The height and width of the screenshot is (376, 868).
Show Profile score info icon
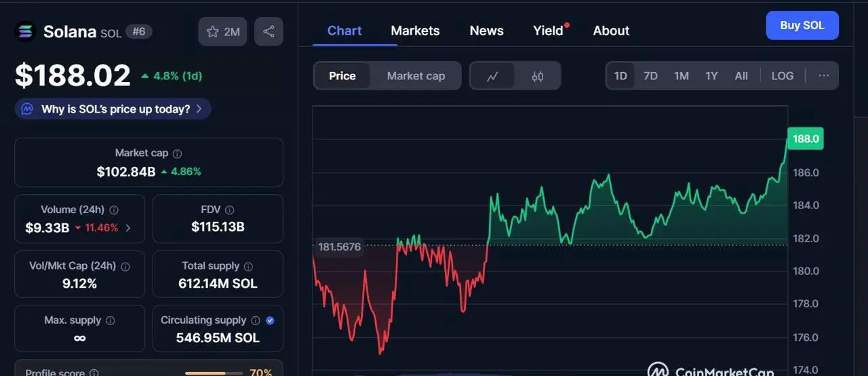point(94,373)
